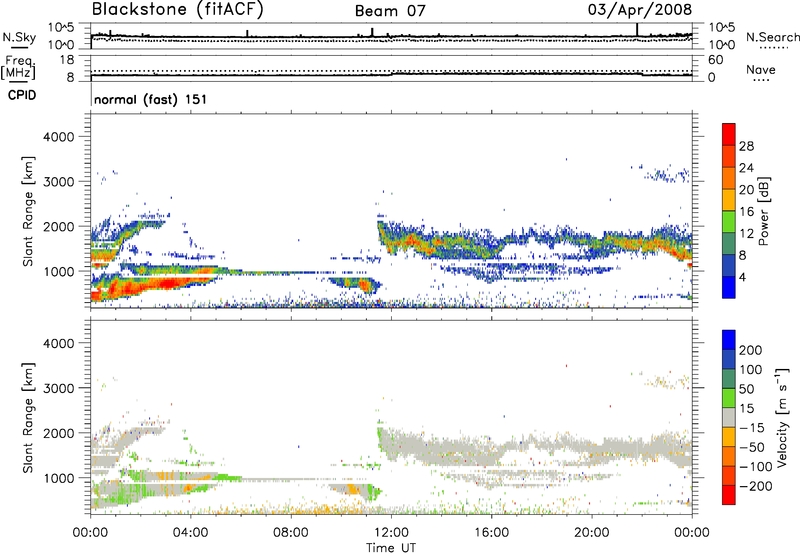Screen dimensions: 800x554
Task: Click the "200" label on Velocity color bar
Action: (751, 350)
